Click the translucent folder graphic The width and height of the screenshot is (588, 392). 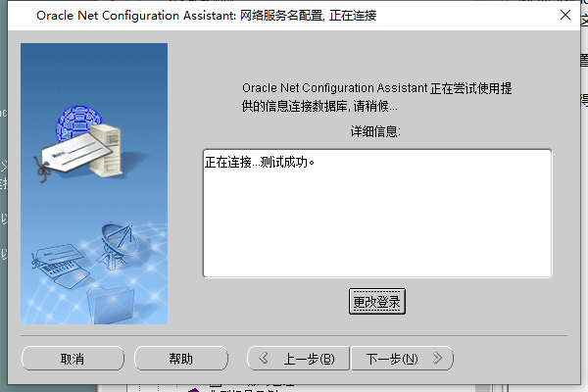(111, 305)
